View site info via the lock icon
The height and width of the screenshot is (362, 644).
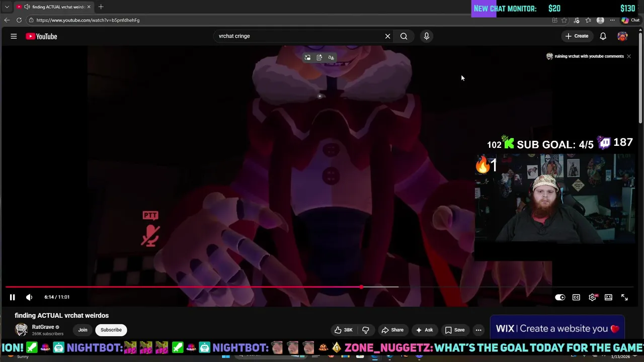31,20
